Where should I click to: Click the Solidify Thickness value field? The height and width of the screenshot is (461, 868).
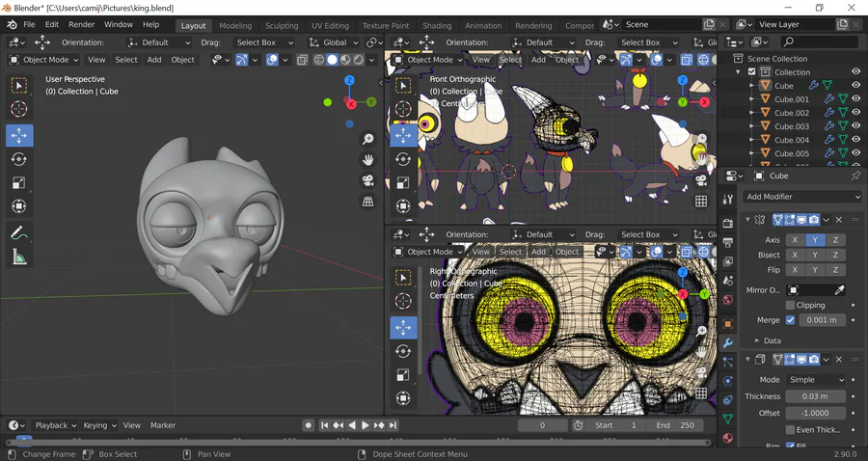click(815, 396)
